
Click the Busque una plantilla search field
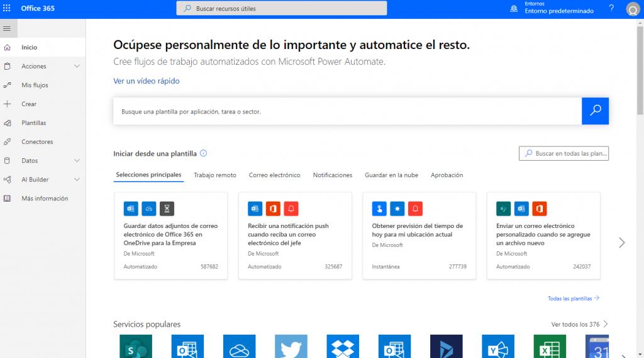347,111
